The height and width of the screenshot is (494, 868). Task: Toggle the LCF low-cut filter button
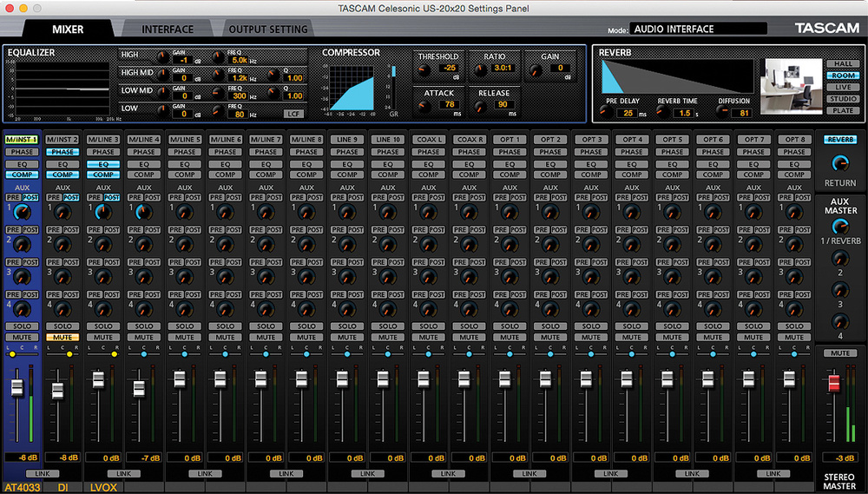point(294,113)
